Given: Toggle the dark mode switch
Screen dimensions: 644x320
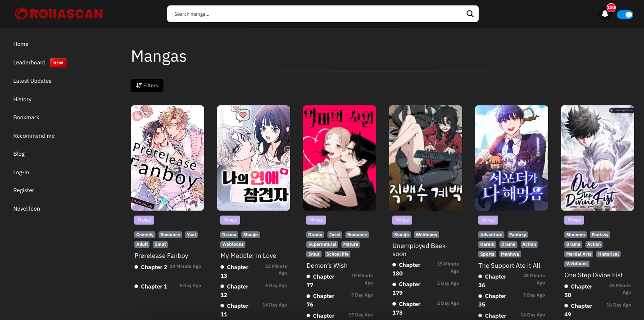Looking at the screenshot, I should tap(625, 14).
